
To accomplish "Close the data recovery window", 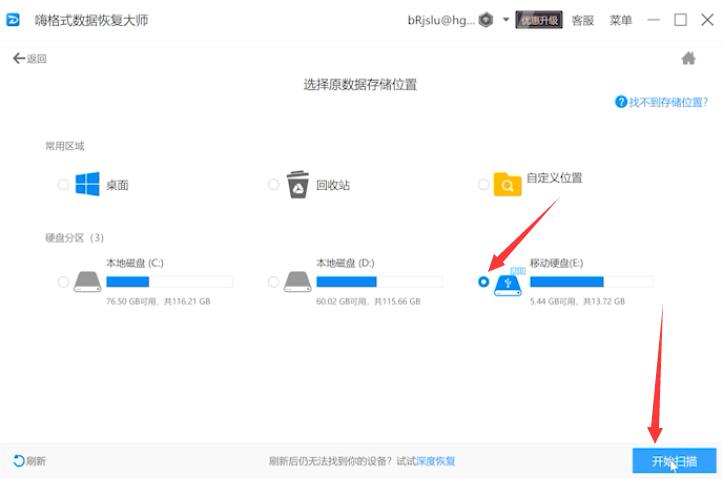I will (708, 20).
